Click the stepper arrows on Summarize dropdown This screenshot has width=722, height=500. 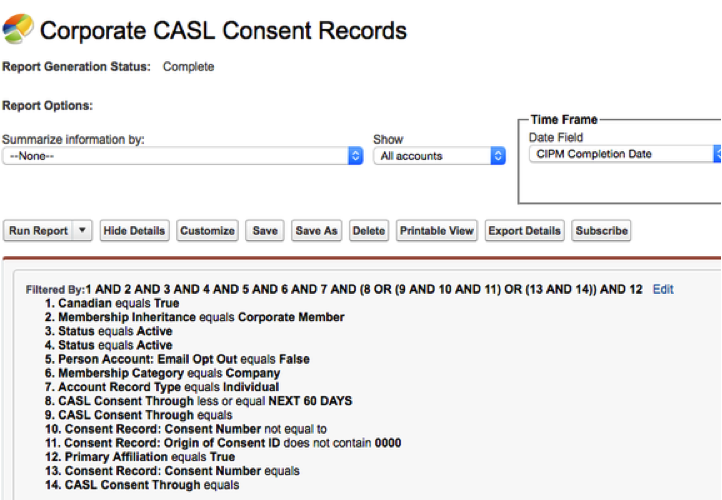(355, 156)
